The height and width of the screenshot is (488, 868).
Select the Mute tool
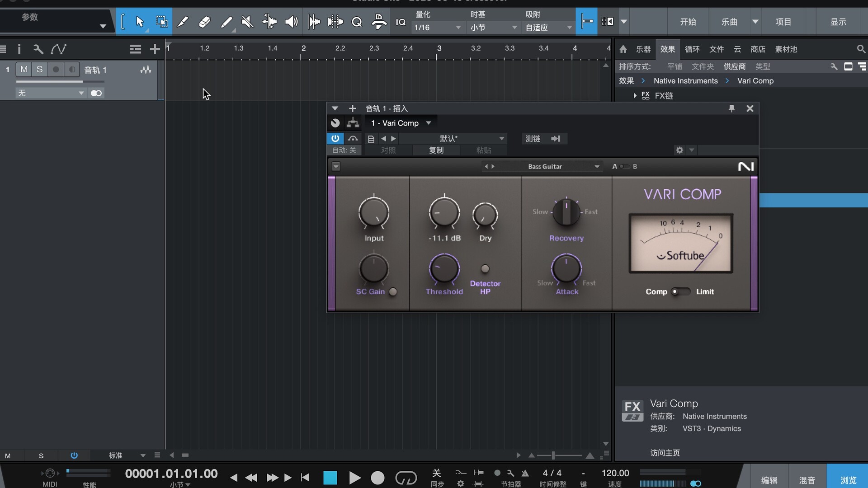247,22
